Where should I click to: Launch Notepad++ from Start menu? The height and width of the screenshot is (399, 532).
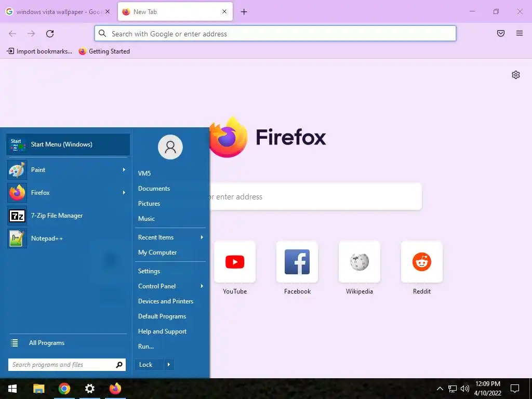click(x=68, y=238)
